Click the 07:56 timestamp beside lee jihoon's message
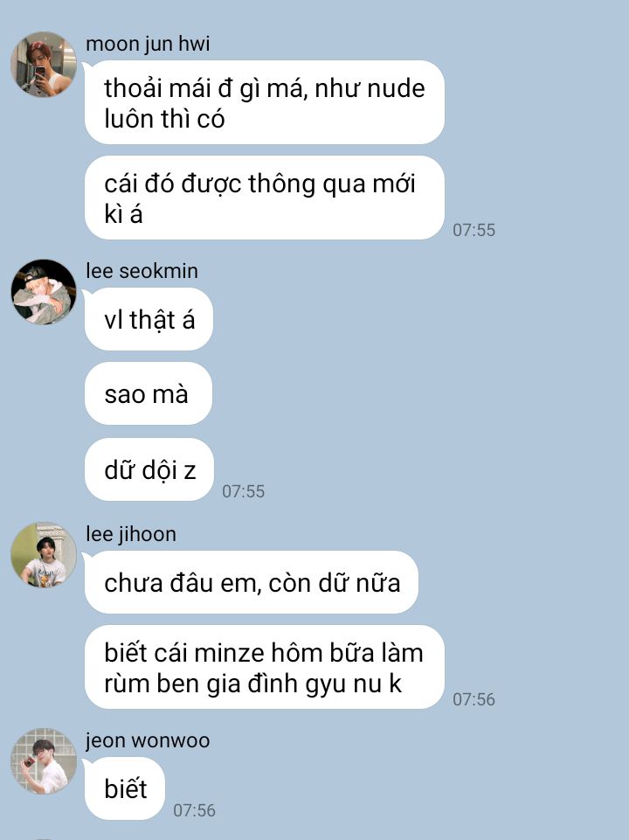This screenshot has height=840, width=629. [x=473, y=699]
